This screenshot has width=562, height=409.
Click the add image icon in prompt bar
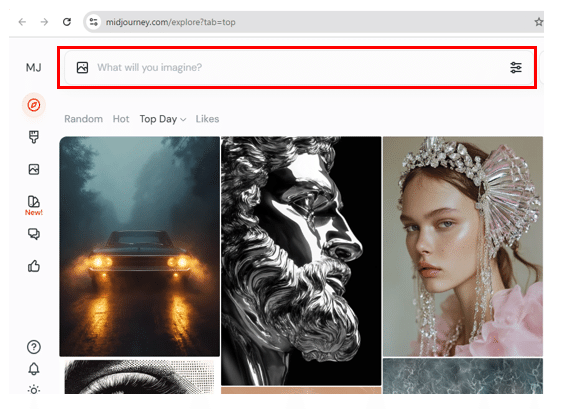[x=82, y=67]
